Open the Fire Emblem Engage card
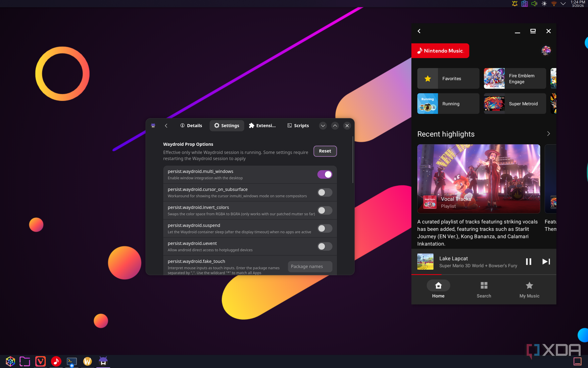Viewport: 588px width, 368px height. coord(515,79)
